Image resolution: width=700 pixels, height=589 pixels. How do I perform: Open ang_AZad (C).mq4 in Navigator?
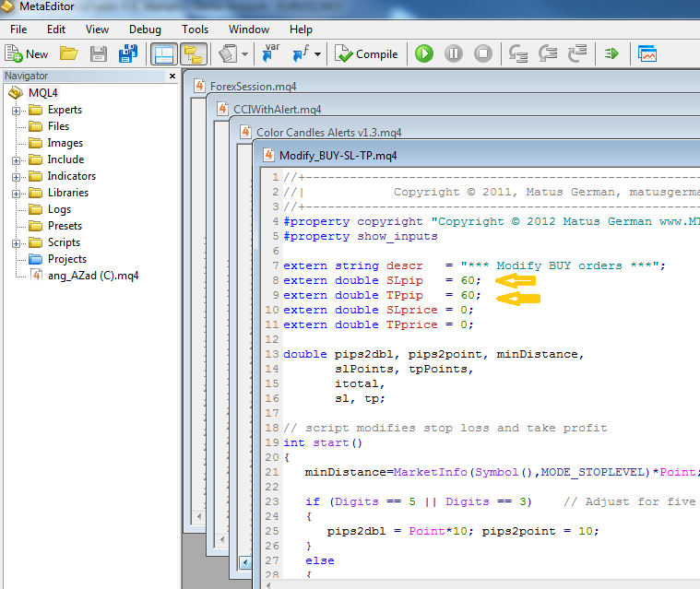click(x=92, y=276)
